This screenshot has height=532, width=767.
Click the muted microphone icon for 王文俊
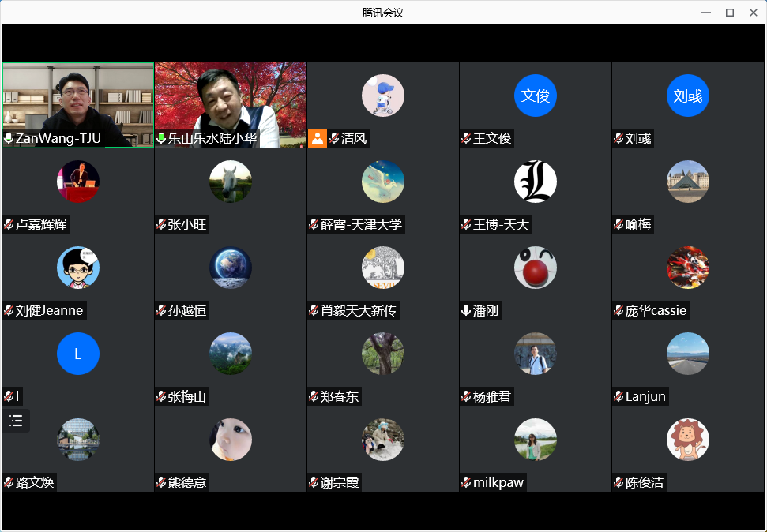[x=466, y=139]
